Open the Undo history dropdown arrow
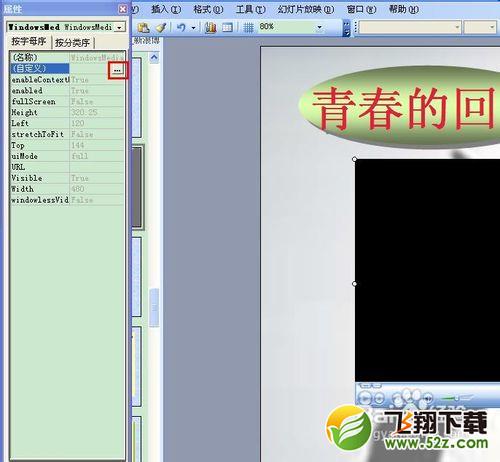The width and height of the screenshot is (500, 462). coord(193,28)
